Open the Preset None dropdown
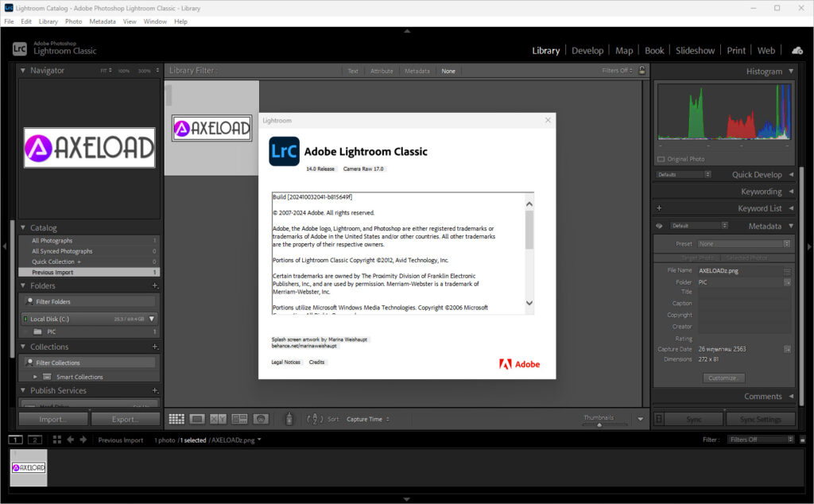 (744, 244)
